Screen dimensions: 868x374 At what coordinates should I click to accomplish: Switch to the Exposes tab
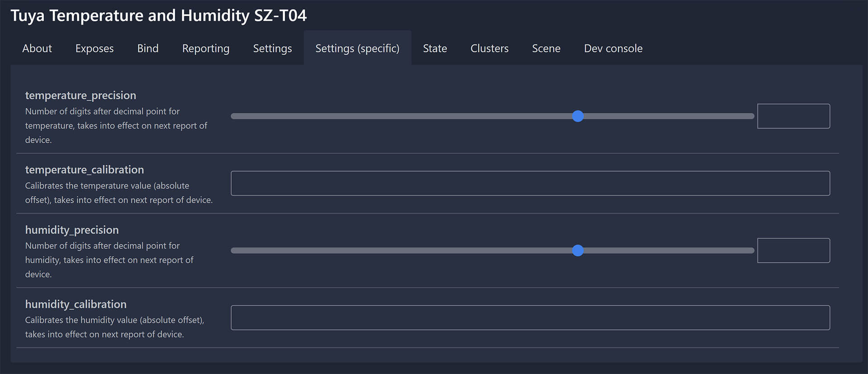click(x=94, y=48)
